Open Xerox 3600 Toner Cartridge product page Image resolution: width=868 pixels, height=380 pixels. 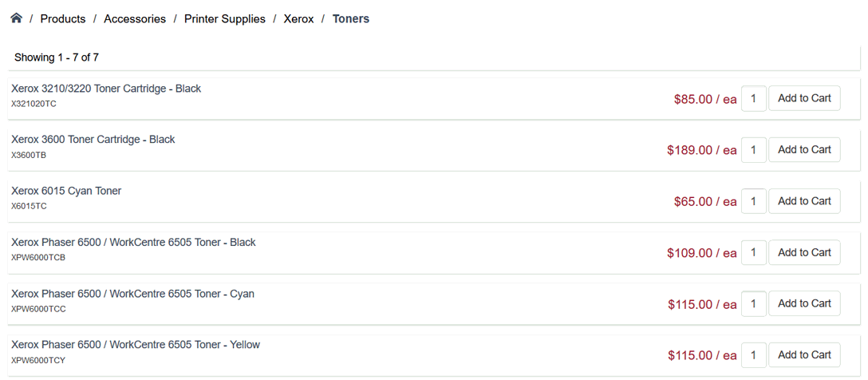[93, 140]
